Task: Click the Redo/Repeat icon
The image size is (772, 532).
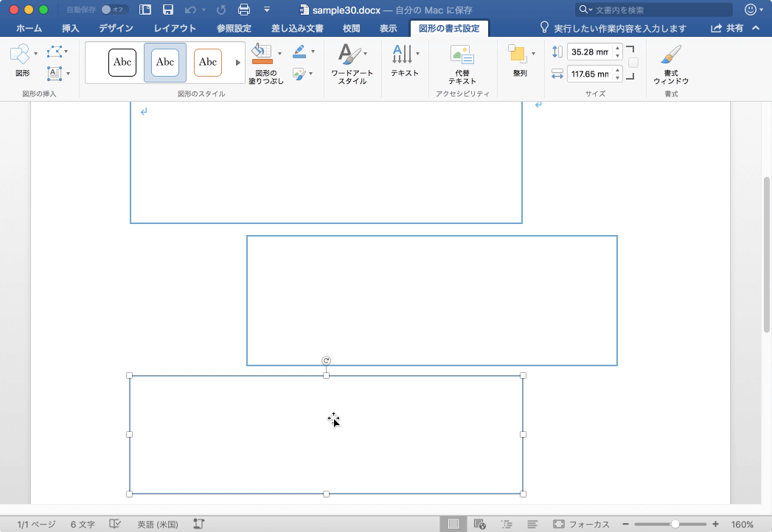Action: 221,10
